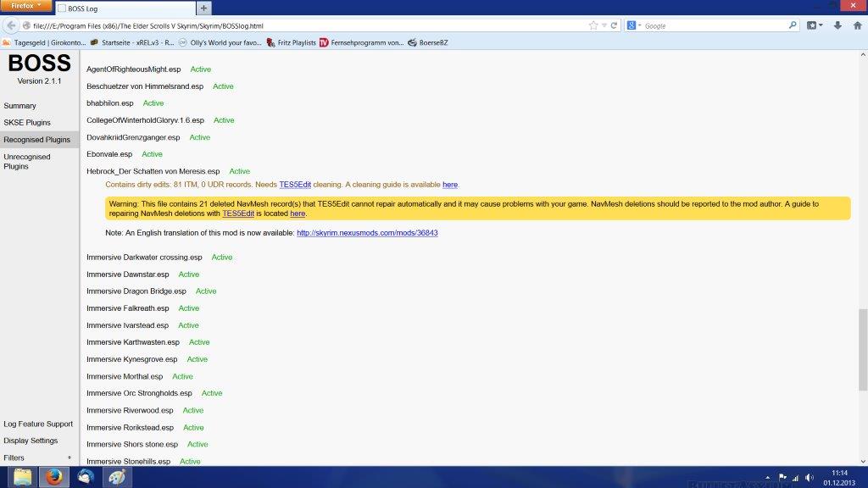Select Unrecognised Plugins in sidebar

(27, 162)
